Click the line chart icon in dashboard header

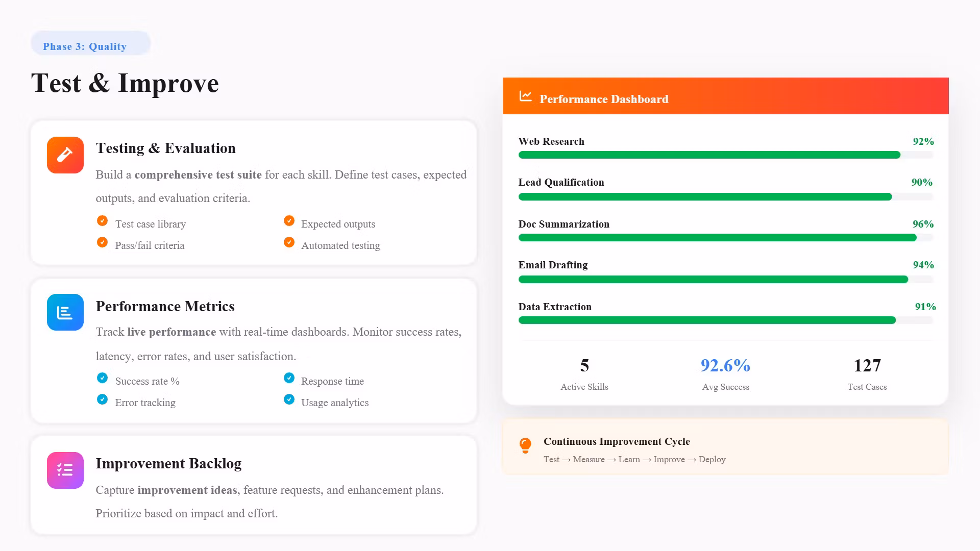pyautogui.click(x=526, y=96)
